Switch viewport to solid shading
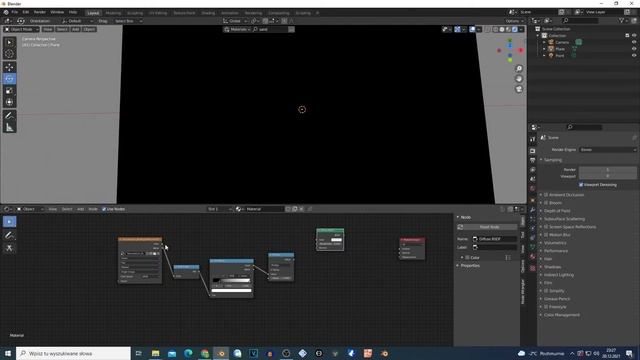Screen dimensions: 640x360 (502, 29)
